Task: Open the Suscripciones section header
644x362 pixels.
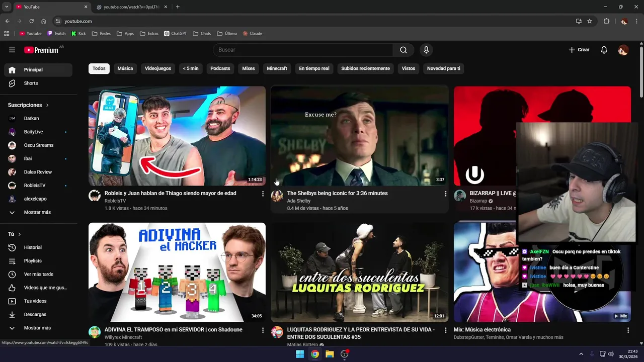Action: (x=28, y=105)
